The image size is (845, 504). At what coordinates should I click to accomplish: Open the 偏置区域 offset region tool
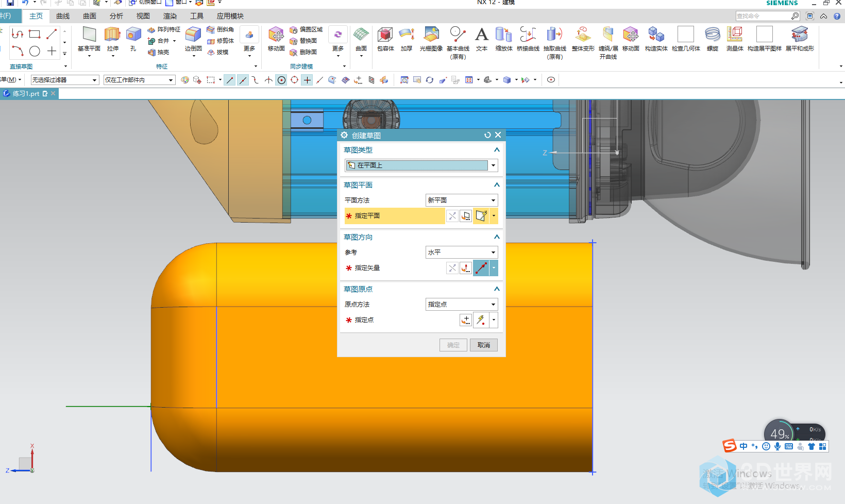pos(306,29)
